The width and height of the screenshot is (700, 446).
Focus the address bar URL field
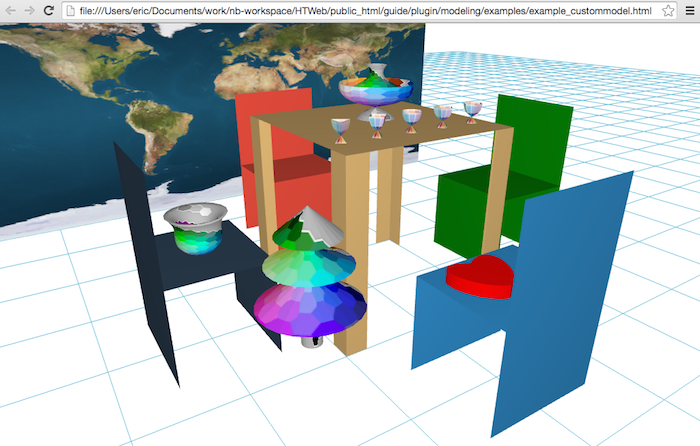360,10
